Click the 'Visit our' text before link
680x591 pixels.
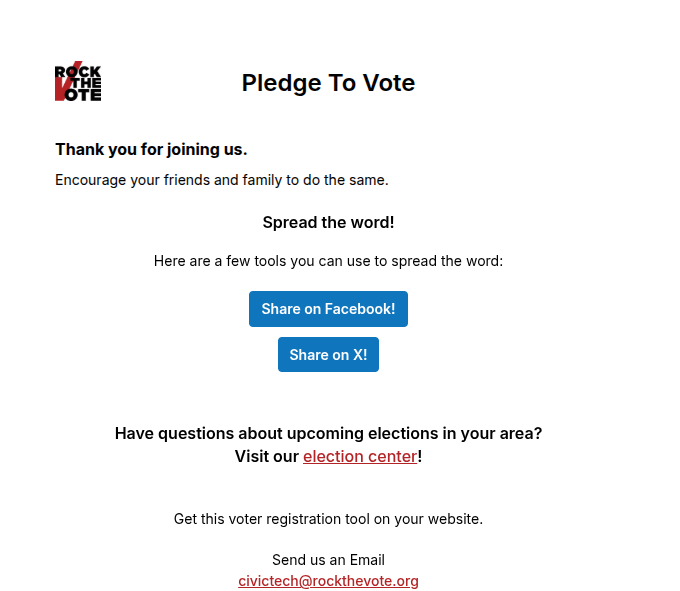point(267,456)
